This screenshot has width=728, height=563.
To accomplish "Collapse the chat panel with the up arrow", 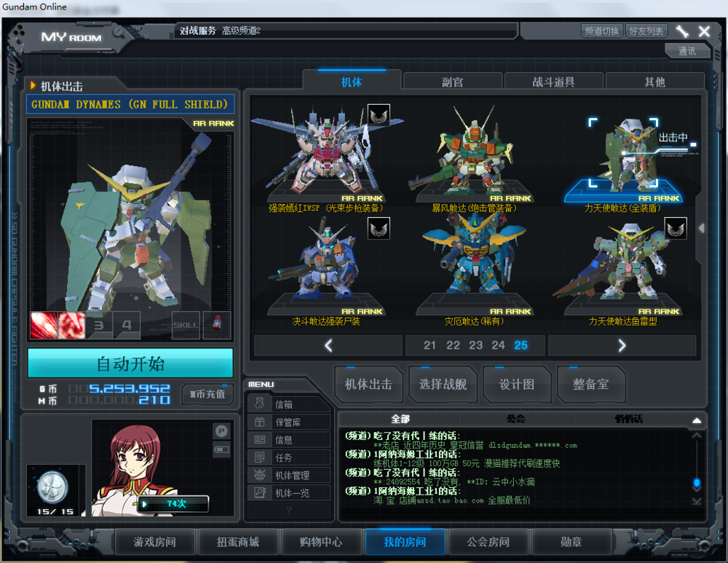I will (697, 420).
